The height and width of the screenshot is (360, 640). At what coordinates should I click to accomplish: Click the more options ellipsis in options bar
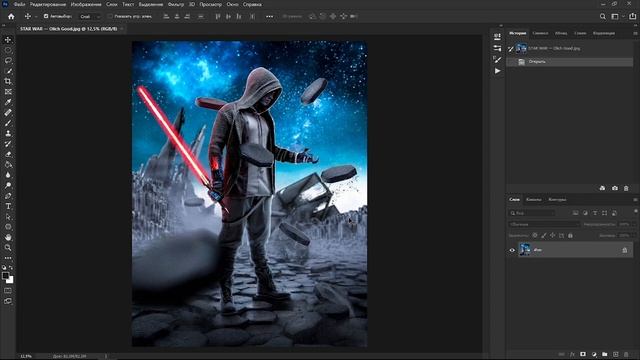(269, 16)
